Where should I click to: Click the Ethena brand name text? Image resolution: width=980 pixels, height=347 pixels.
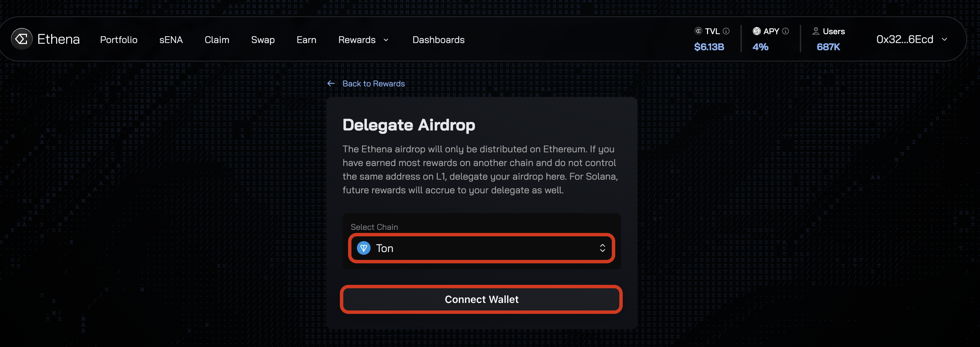59,39
